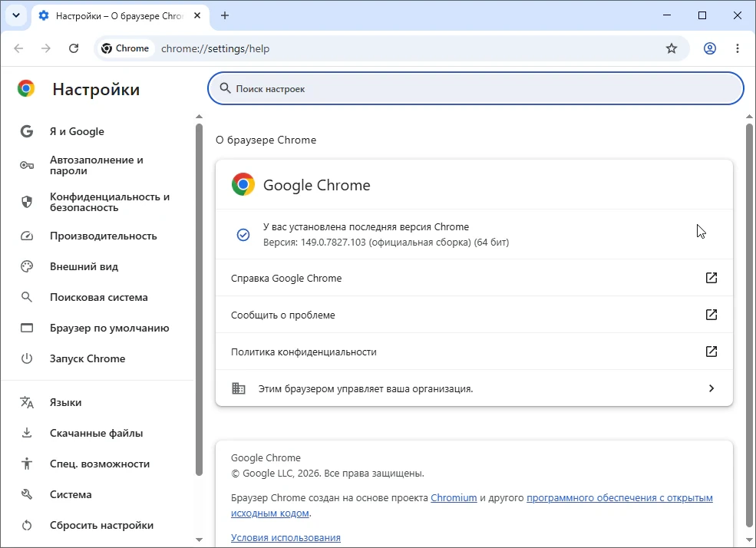The height and width of the screenshot is (548, 756).
Task: Click the speedometer performance icon
Action: click(x=27, y=236)
